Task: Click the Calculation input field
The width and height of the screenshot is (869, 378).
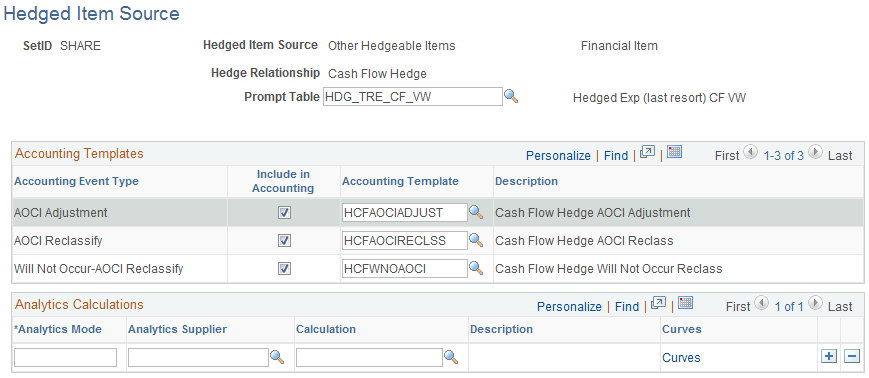Action: [369, 357]
